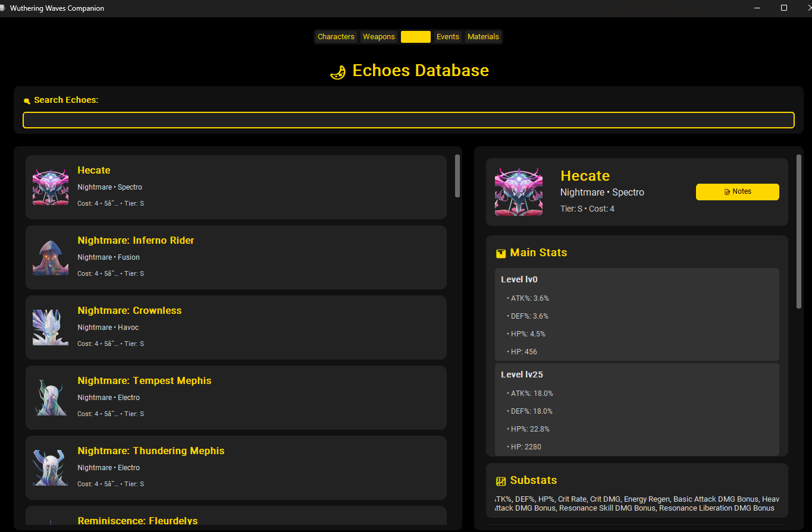The image size is (812, 532).
Task: Click the Main Stats section icon
Action: click(x=501, y=253)
